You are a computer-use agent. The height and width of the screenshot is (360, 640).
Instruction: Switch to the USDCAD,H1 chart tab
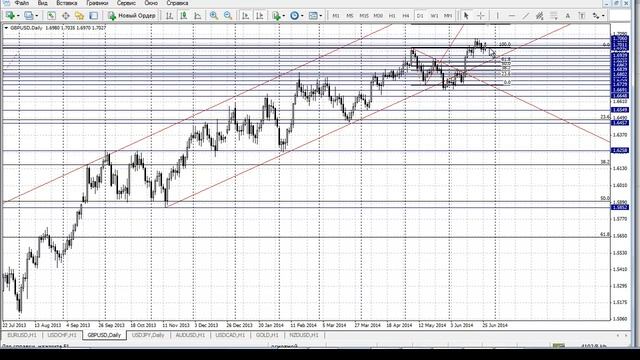(230, 335)
